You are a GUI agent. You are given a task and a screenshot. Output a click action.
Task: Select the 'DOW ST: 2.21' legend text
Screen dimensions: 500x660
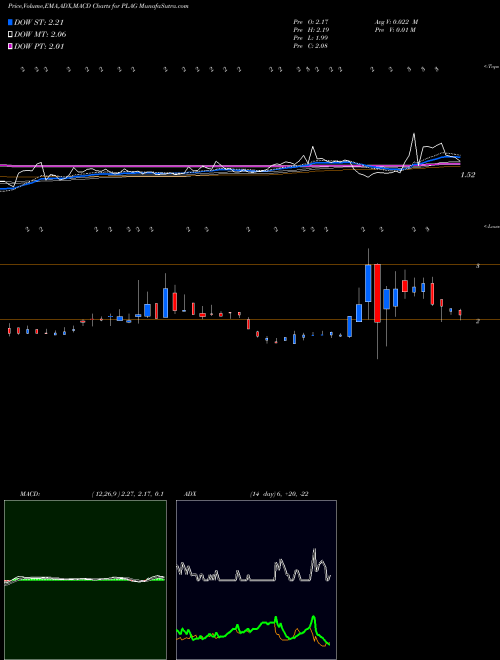pyautogui.click(x=39, y=22)
